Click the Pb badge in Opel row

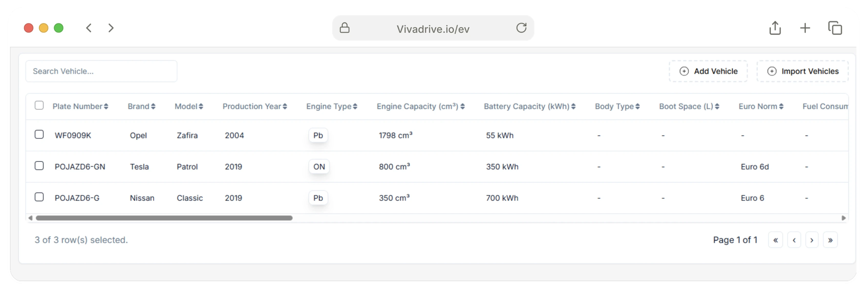pyautogui.click(x=318, y=135)
